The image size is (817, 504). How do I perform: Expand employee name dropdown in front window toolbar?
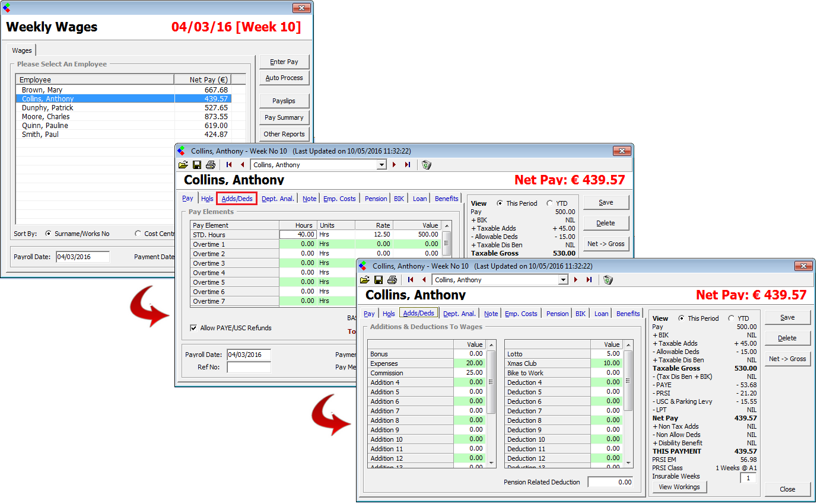coord(564,280)
